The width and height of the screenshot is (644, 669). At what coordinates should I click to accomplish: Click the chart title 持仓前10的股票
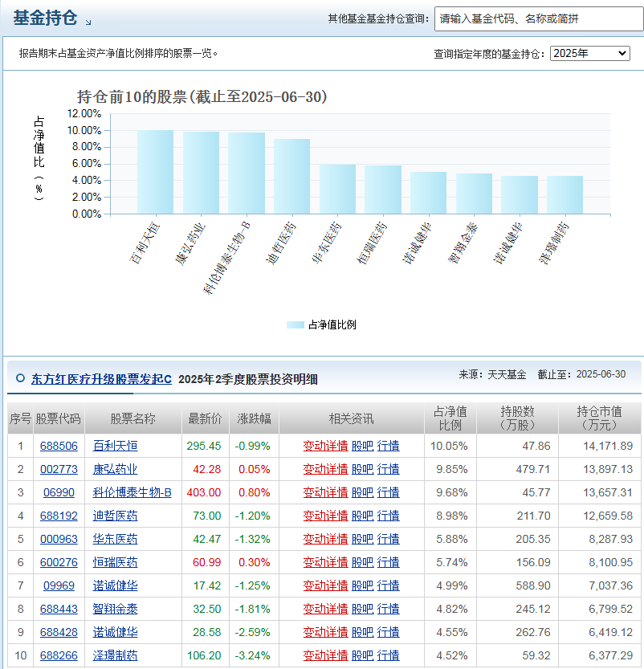[202, 97]
